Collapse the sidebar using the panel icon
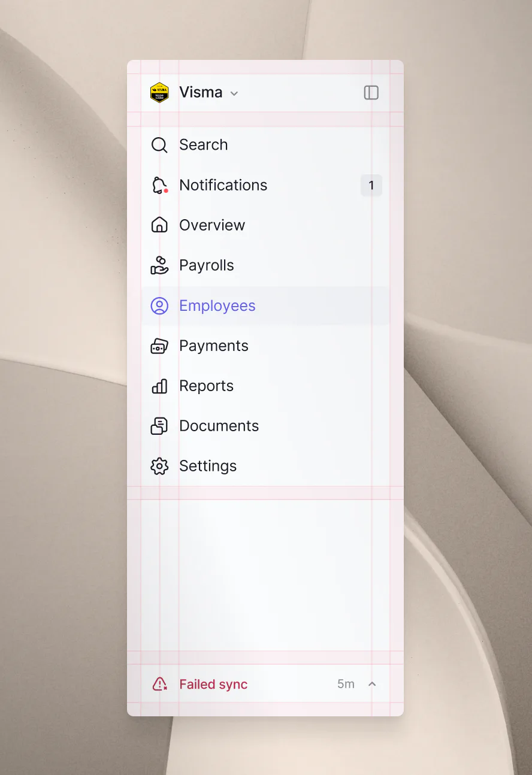The image size is (532, 775). [371, 92]
